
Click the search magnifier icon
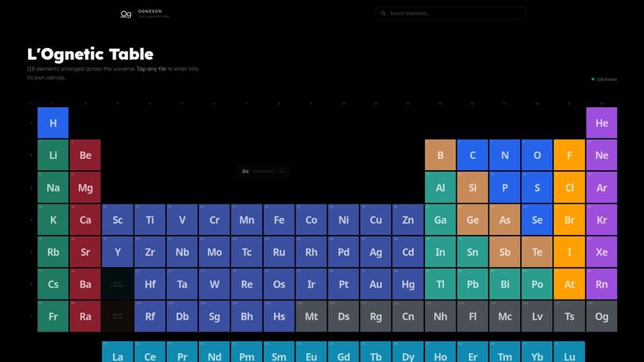tap(384, 14)
